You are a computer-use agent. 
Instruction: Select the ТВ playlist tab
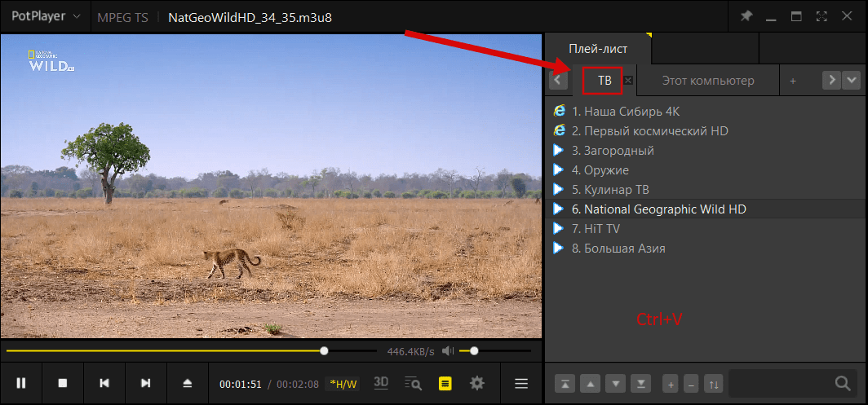604,81
